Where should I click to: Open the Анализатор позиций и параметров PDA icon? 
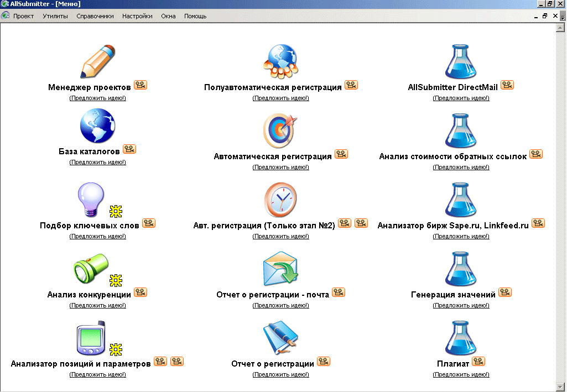click(x=91, y=338)
